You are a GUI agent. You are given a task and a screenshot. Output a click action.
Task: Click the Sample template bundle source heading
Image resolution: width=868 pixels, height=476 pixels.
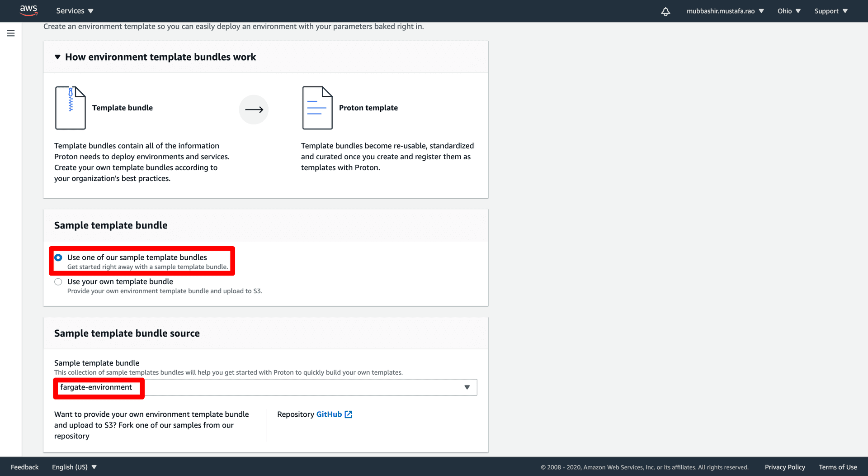tap(127, 333)
